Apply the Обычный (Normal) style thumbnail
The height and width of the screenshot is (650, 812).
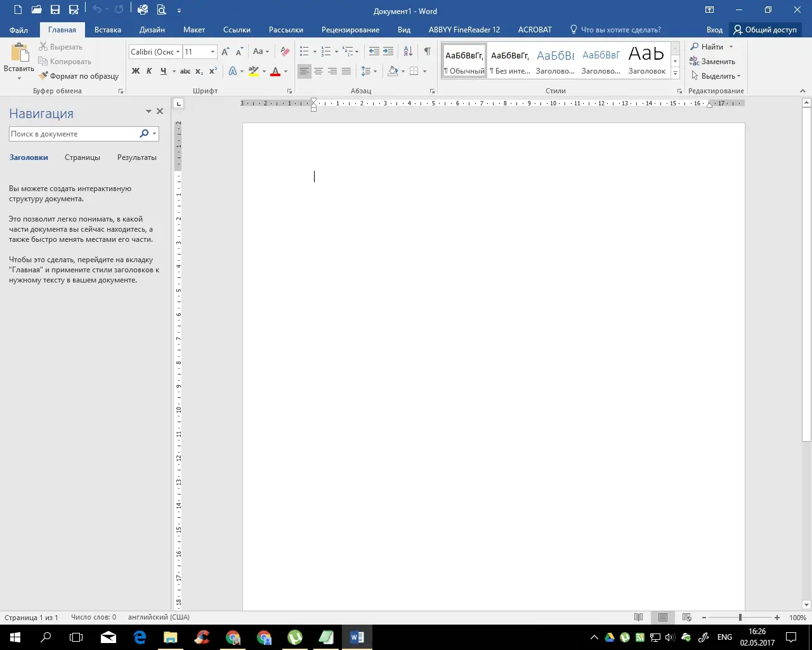click(464, 62)
